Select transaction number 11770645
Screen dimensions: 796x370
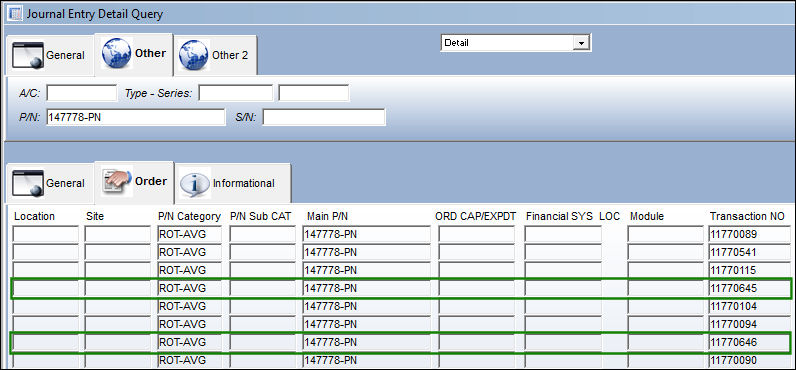coord(750,288)
